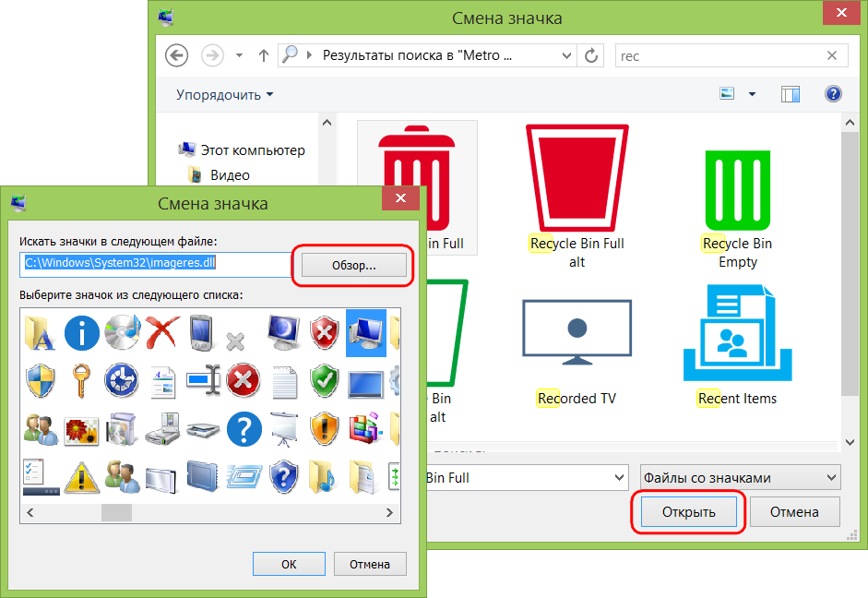Image resolution: width=868 pixels, height=598 pixels.
Task: Click the icon list right scroll arrow
Action: click(x=389, y=513)
